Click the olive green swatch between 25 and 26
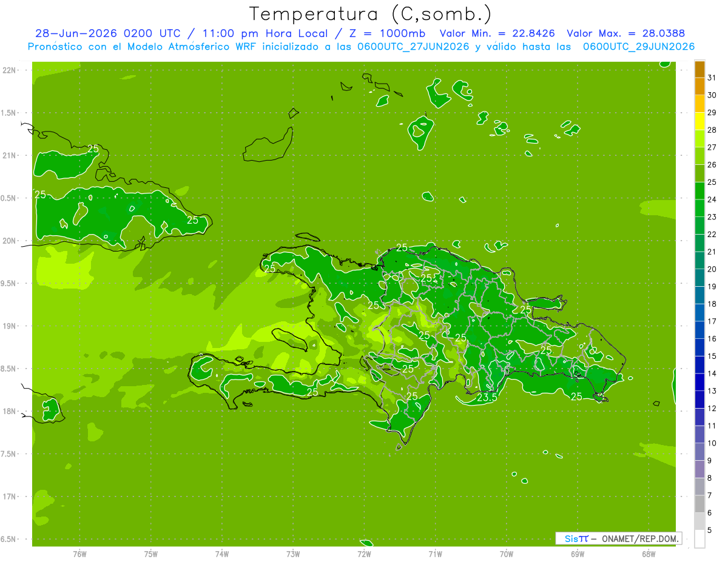The image size is (728, 562). [x=699, y=173]
